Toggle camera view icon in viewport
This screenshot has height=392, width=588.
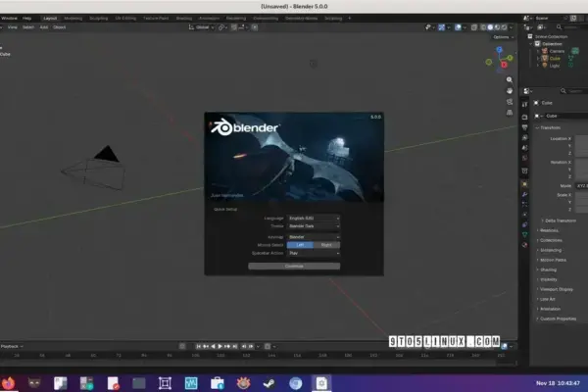tap(510, 102)
